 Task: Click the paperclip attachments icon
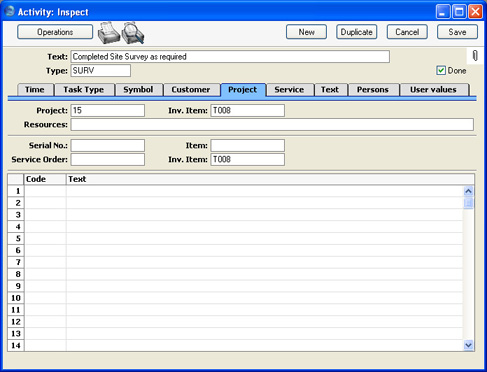pyautogui.click(x=475, y=56)
